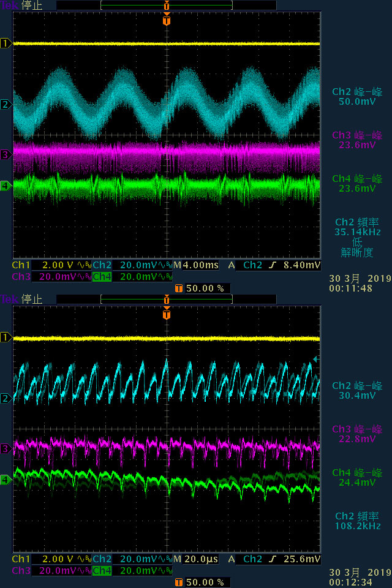Select the Ch4 峰-峰 24.4mV measurement
Image resolution: width=392 pixels, height=588 pixels.
tap(357, 477)
